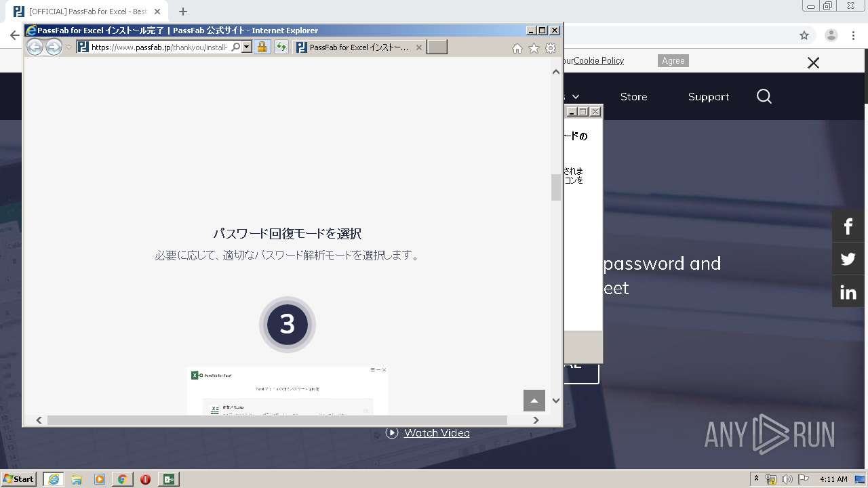Open Chrome's three-dot menu
This screenshot has width=868, height=488.
(854, 35)
